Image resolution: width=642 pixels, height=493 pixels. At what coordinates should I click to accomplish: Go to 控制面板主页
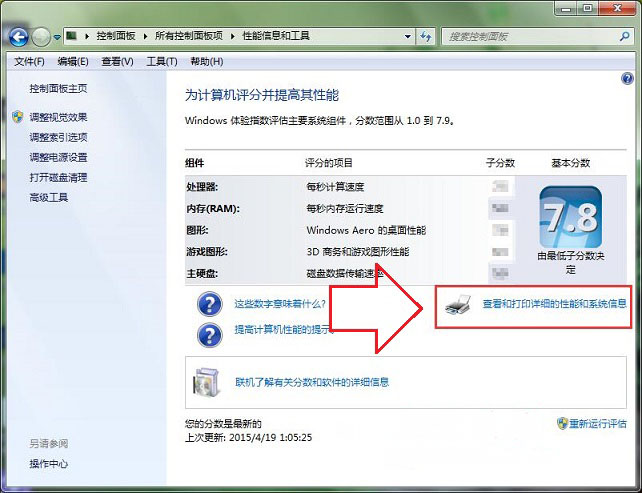(58, 88)
